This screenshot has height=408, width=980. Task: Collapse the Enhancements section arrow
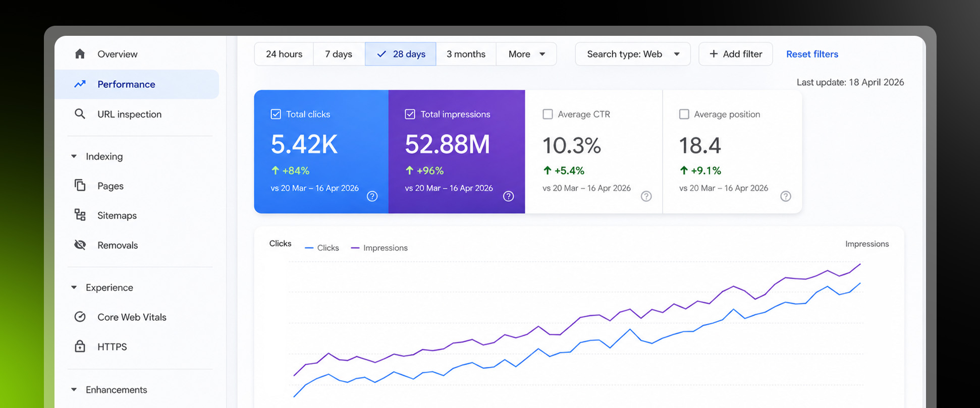click(x=74, y=390)
